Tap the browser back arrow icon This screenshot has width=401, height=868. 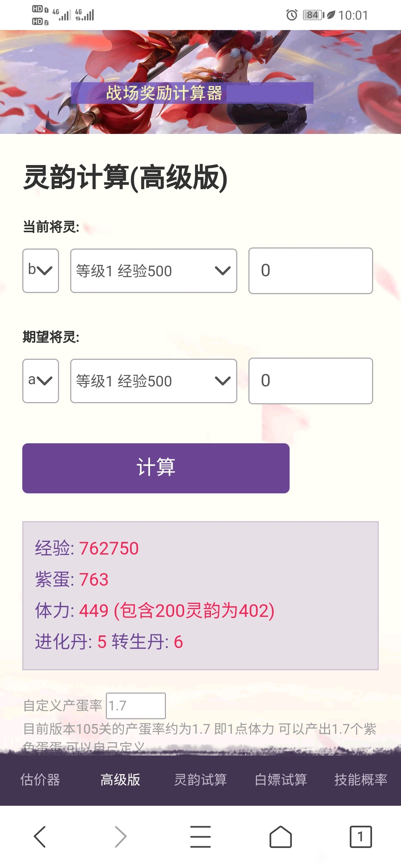coord(40,837)
